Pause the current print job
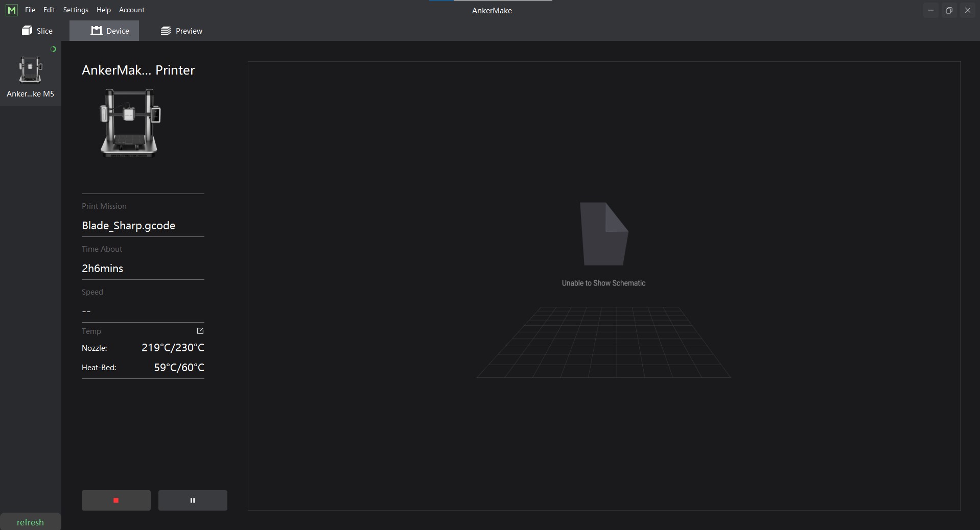The width and height of the screenshot is (980, 530). [x=193, y=500]
